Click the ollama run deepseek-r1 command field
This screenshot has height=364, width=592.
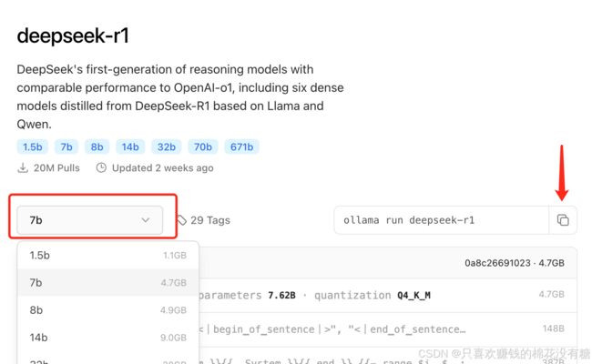pos(442,220)
